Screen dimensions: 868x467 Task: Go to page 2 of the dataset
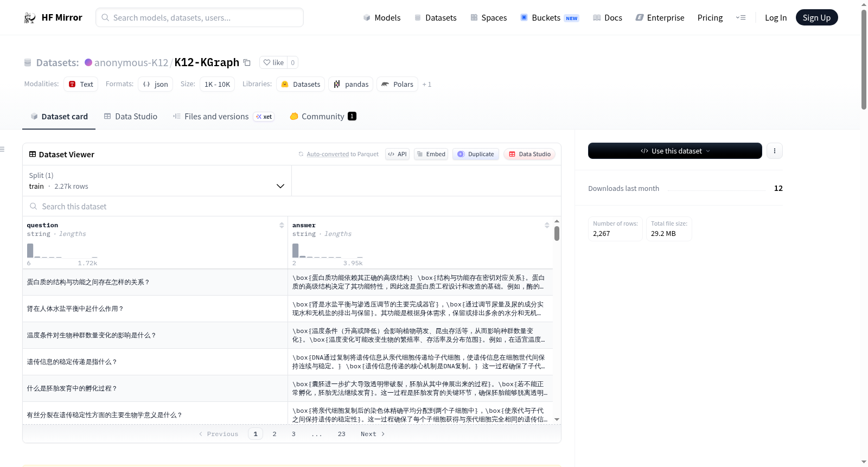pyautogui.click(x=275, y=434)
